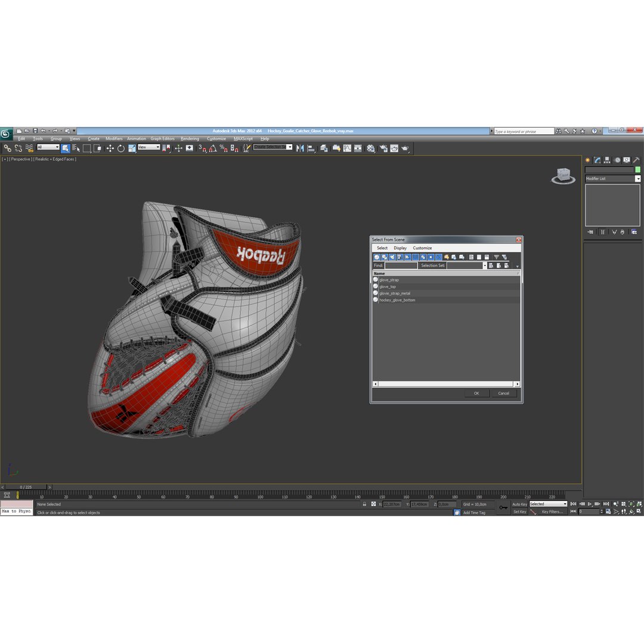Open Render Setup dialog
644x644 pixels.
pyautogui.click(x=383, y=148)
